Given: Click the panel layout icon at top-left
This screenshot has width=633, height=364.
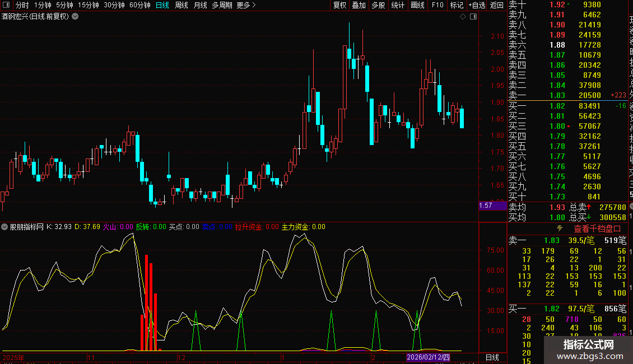Looking at the screenshot, I should coord(6,5).
